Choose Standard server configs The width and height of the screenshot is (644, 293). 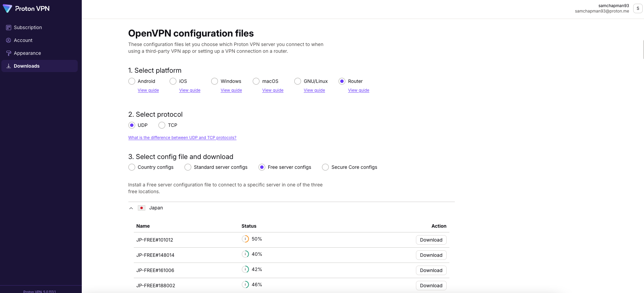click(x=188, y=167)
